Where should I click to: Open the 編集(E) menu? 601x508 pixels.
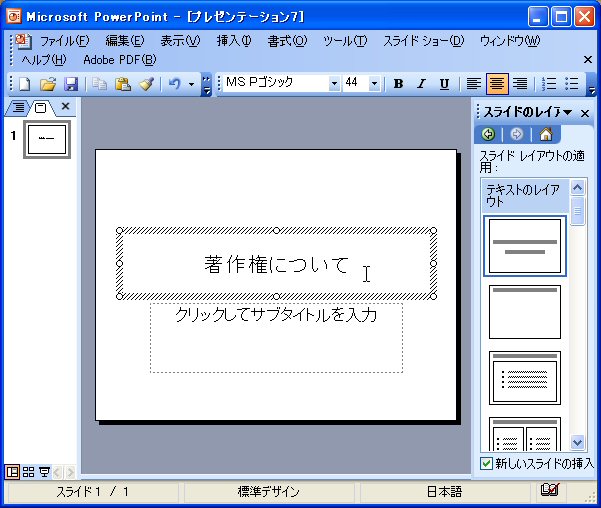click(125, 41)
